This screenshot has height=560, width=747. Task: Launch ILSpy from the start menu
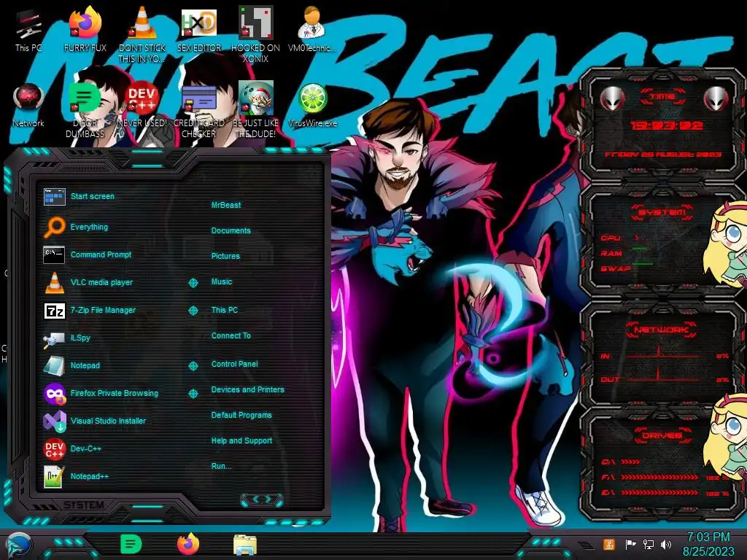[x=66, y=338]
